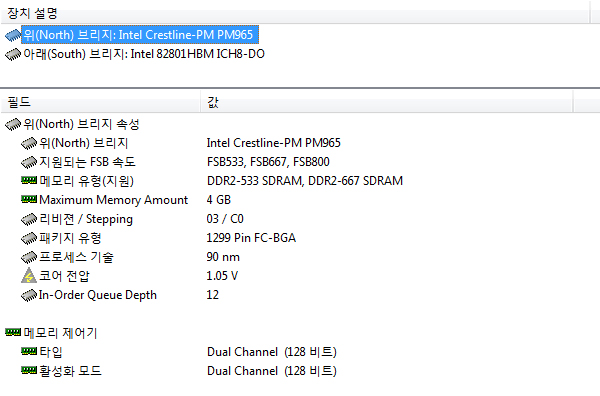Click the chip icon beside 리비젼 / Stepping
The width and height of the screenshot is (600, 396).
pos(29,219)
